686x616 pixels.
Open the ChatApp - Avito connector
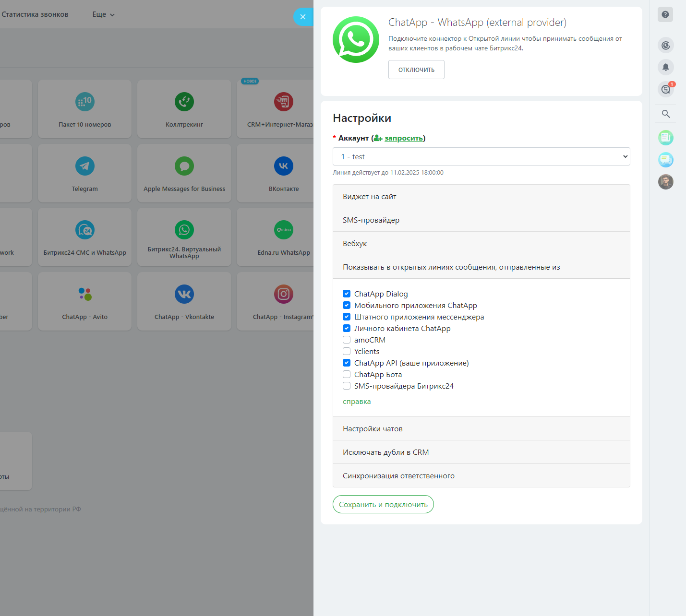pos(85,294)
